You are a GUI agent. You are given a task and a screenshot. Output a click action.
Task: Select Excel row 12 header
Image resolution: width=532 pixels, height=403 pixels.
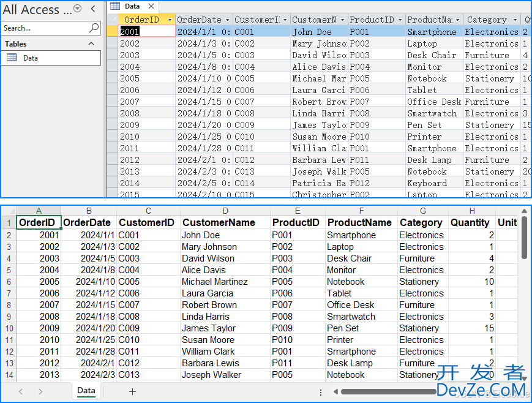9,352
